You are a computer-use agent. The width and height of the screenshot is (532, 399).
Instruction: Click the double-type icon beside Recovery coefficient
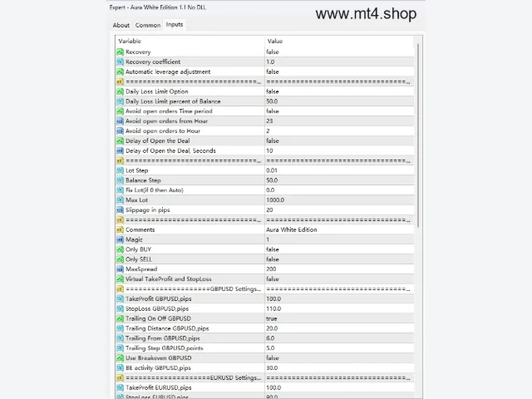120,62
